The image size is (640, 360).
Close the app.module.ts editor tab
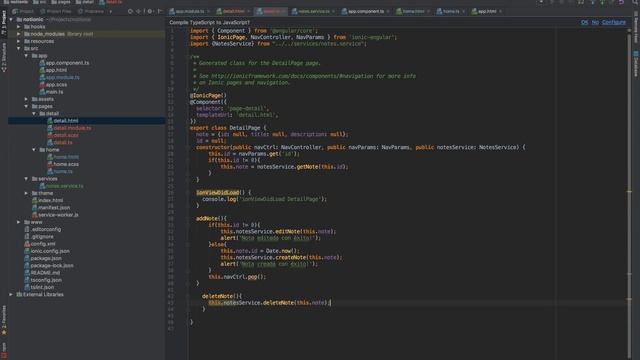coord(209,11)
